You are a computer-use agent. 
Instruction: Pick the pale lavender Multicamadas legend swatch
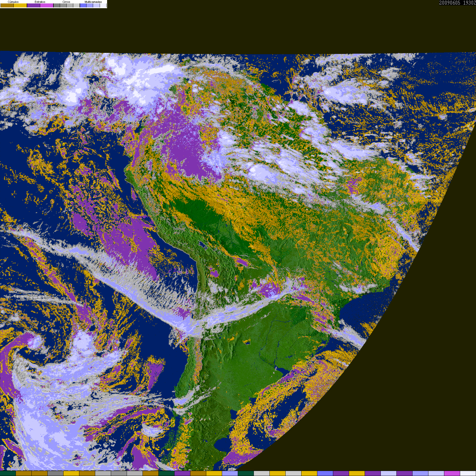[x=96, y=5]
